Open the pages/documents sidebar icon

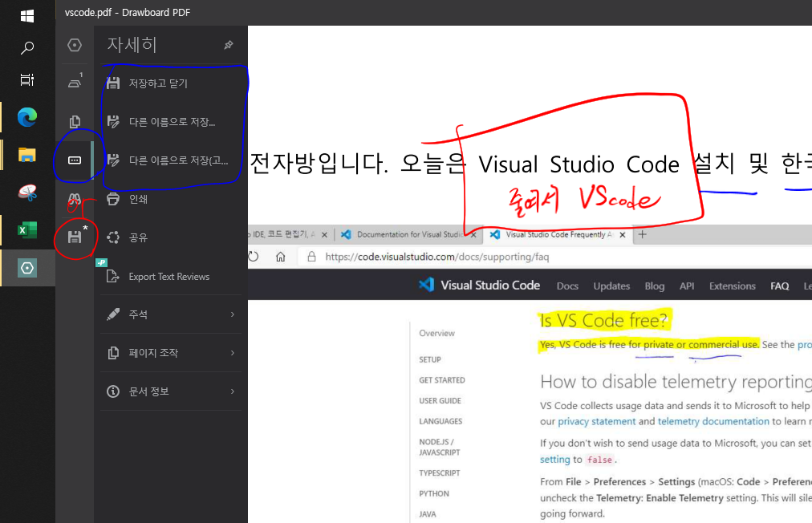(75, 121)
